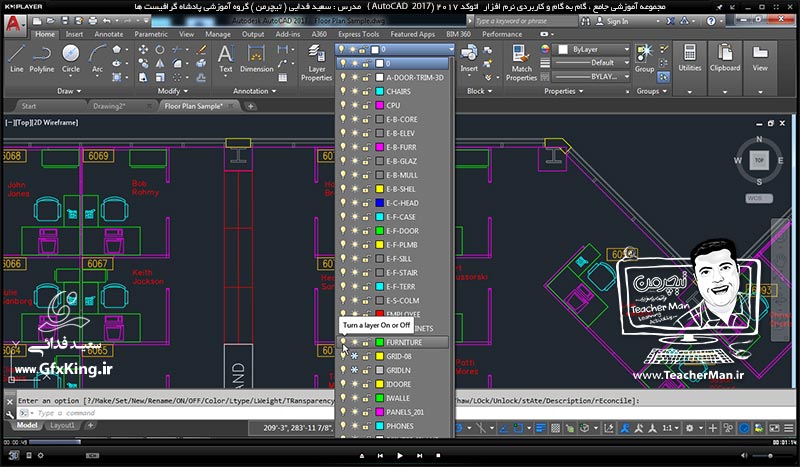Switch to Express Tools tab

pos(359,34)
